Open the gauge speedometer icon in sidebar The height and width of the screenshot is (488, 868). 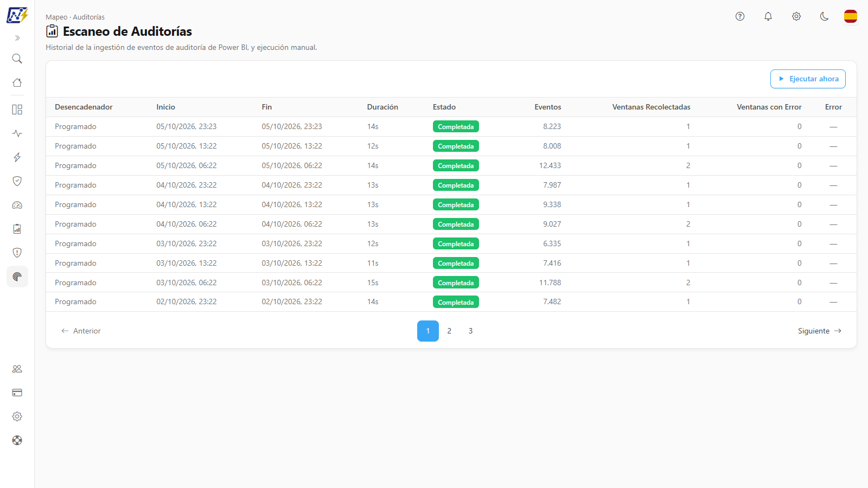point(17,205)
